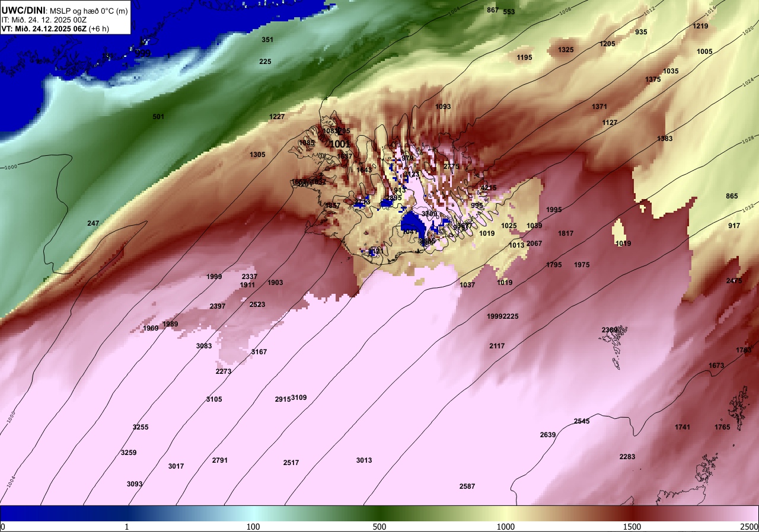
Task: Click the 1093 height value
Action: click(443, 107)
